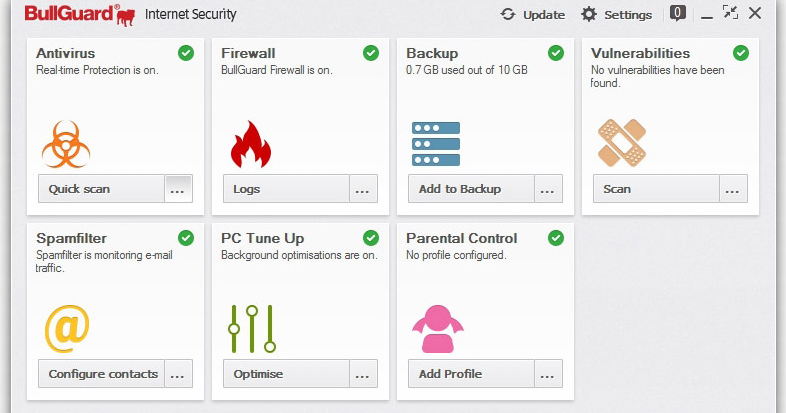Viewport: 786px width, 413px height.
Task: Click the Optimise button
Action: pos(286,373)
